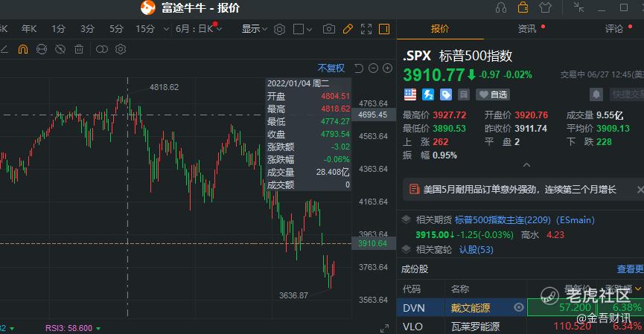Switch to the 报价 tab
Viewport: 644px width, 334px height.
[440, 29]
